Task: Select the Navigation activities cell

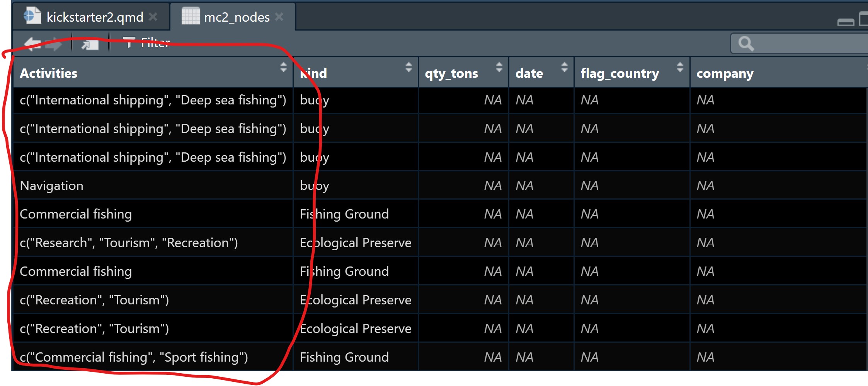Action: pyautogui.click(x=51, y=186)
